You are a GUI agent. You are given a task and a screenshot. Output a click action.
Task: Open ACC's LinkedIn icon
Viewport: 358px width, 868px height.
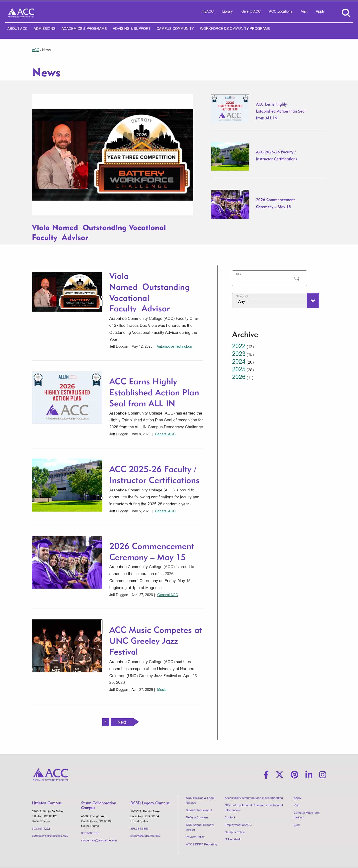point(308,774)
